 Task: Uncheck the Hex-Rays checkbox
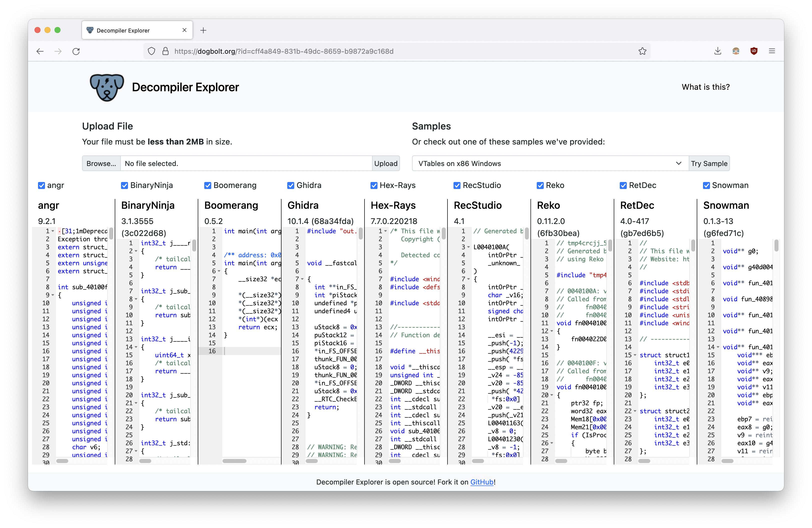pyautogui.click(x=374, y=185)
